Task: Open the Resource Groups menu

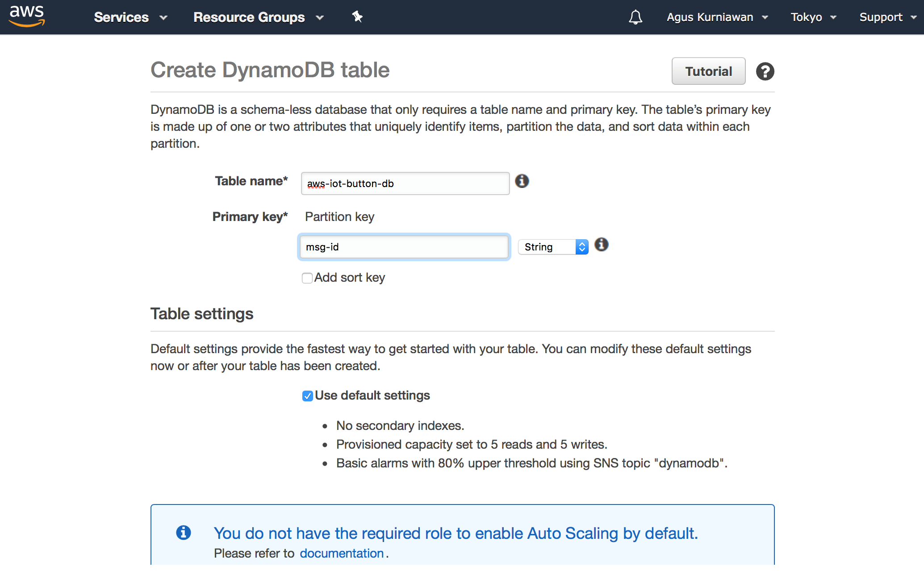Action: tap(258, 17)
